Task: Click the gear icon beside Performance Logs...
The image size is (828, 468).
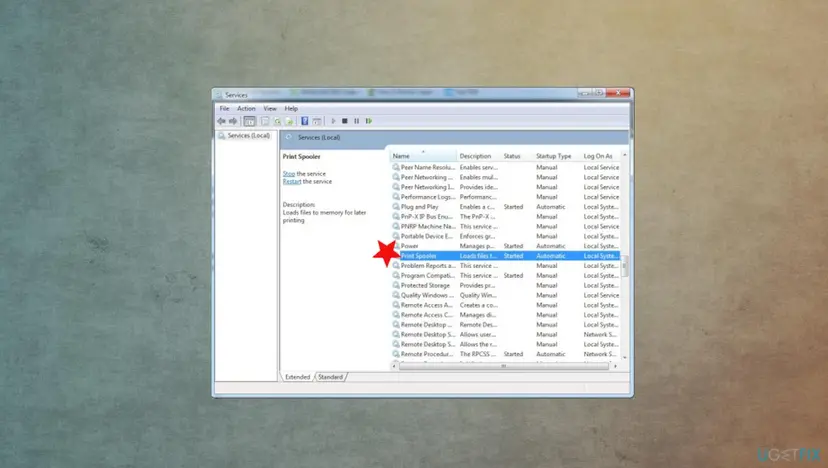Action: pyautogui.click(x=396, y=196)
